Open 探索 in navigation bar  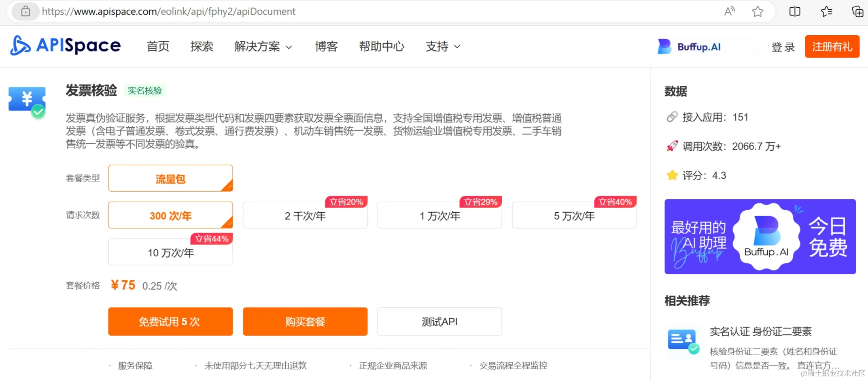(x=202, y=47)
